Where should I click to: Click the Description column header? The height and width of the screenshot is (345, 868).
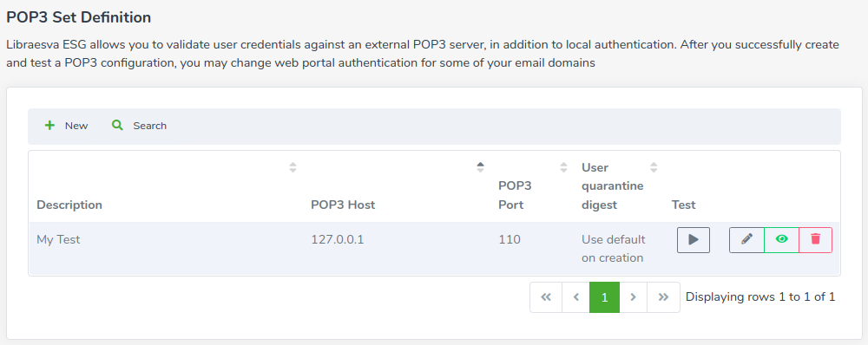coord(69,205)
